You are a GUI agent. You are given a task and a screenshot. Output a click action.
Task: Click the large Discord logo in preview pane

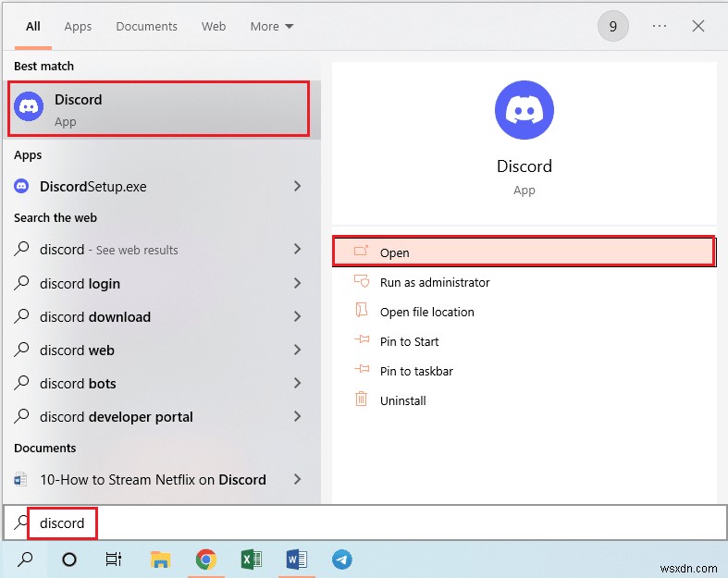pyautogui.click(x=524, y=110)
